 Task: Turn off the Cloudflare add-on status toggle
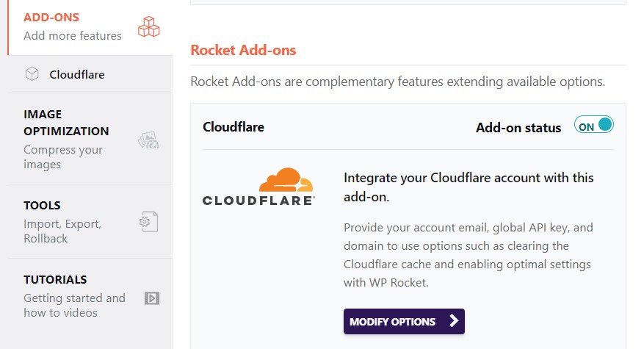tap(594, 125)
